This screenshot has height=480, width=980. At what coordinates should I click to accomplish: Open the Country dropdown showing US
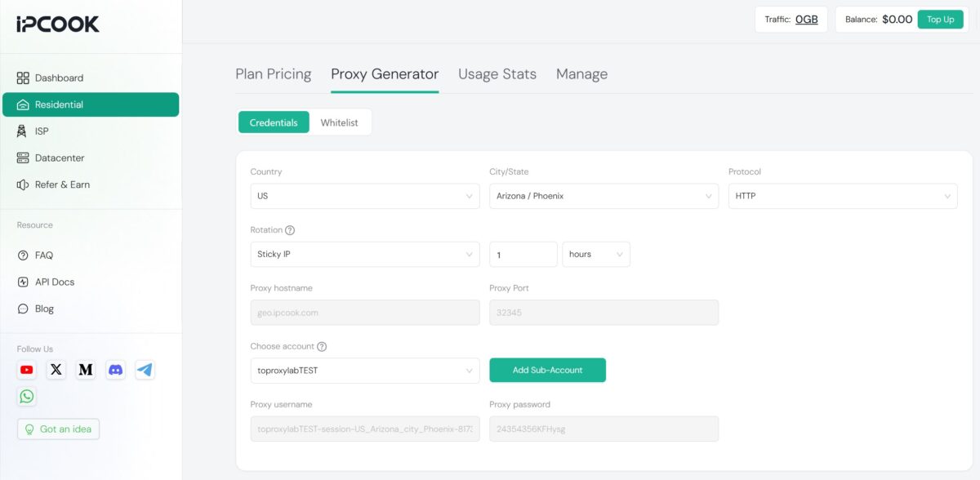[365, 196]
